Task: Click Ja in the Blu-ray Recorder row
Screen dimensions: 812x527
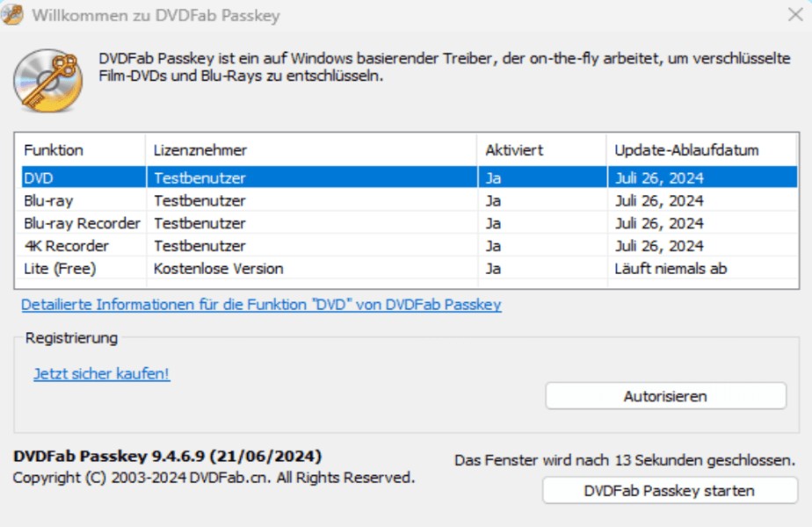Action: pos(493,223)
